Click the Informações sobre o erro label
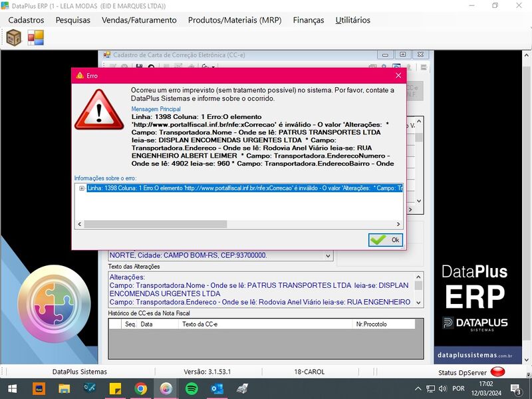 click(105, 178)
